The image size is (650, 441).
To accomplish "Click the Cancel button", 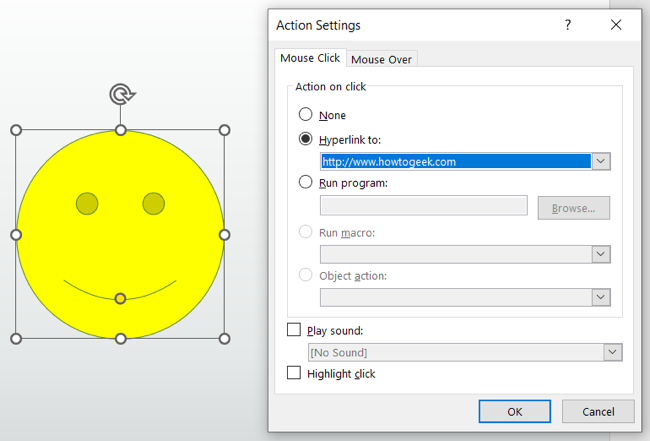I will (x=598, y=412).
